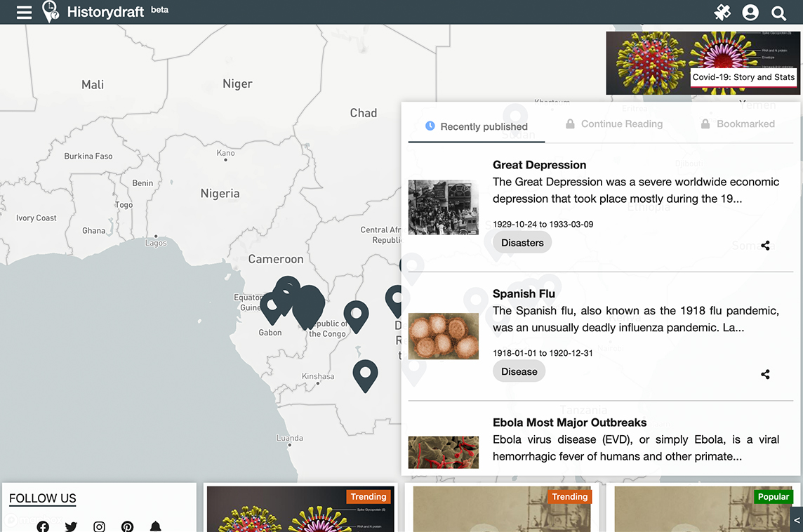Open the Great Depression title
Viewport: 803px width, 532px height.
(x=539, y=165)
